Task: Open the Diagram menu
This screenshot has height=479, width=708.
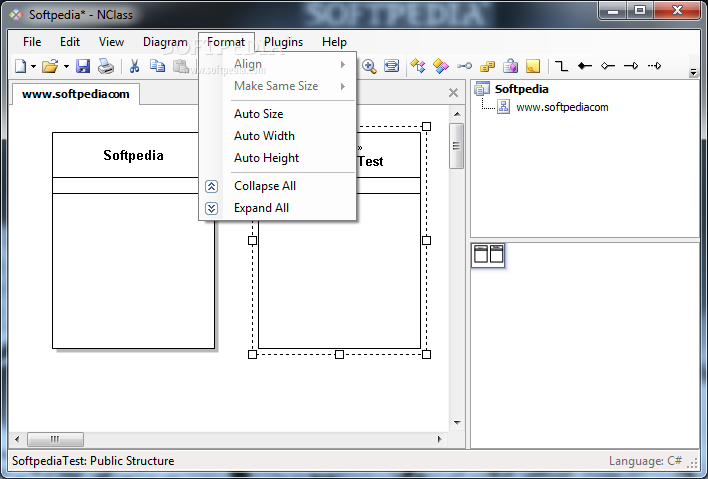Action: pos(165,42)
